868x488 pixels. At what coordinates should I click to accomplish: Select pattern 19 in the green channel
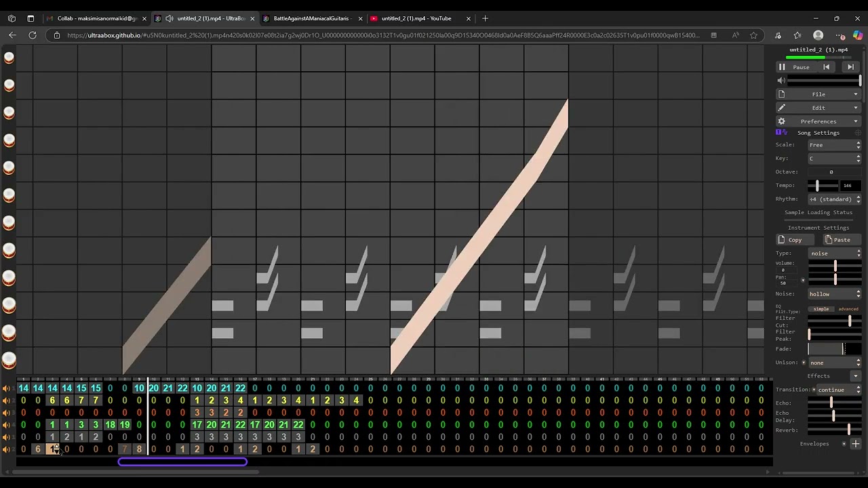(x=125, y=425)
